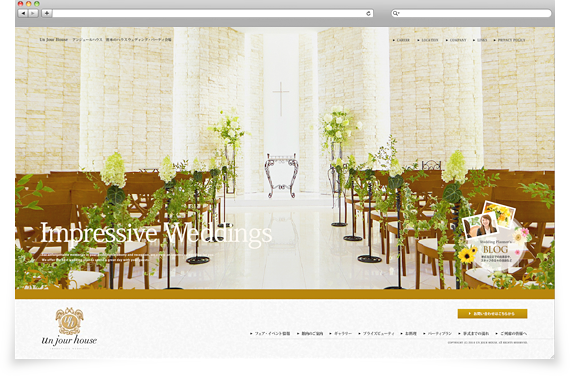This screenshot has height=376, width=570.
Task: Click the browser back arrow button
Action: [x=23, y=13]
